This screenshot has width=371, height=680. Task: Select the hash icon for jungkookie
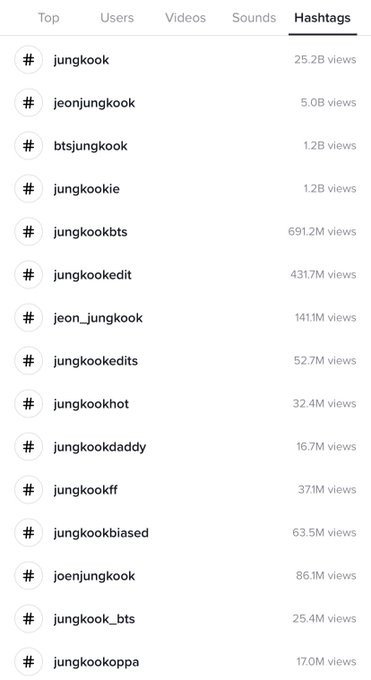(x=29, y=189)
